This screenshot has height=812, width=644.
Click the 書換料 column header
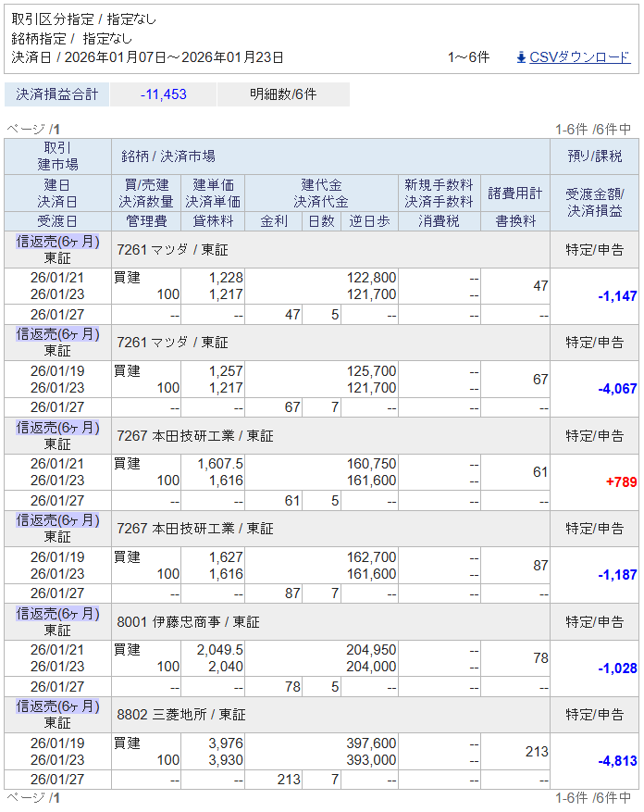coord(515,221)
